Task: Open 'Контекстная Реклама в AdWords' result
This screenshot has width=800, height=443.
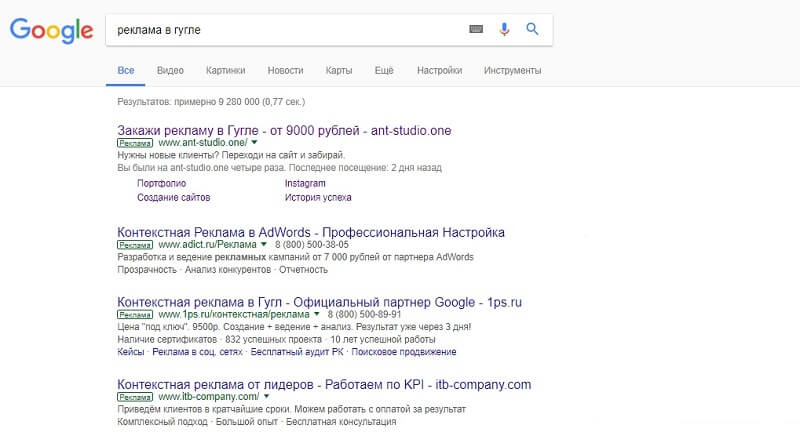Action: (x=311, y=232)
